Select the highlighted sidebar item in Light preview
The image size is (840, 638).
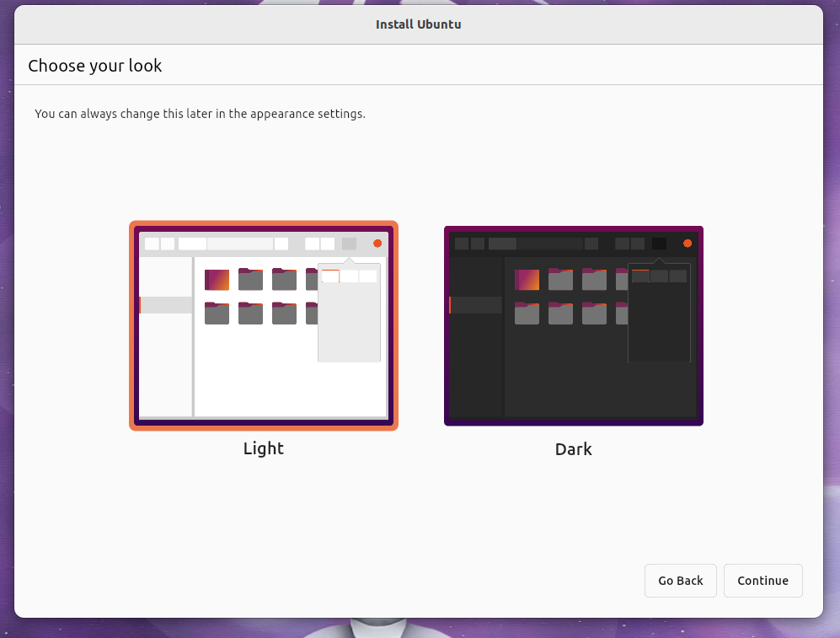click(x=165, y=305)
